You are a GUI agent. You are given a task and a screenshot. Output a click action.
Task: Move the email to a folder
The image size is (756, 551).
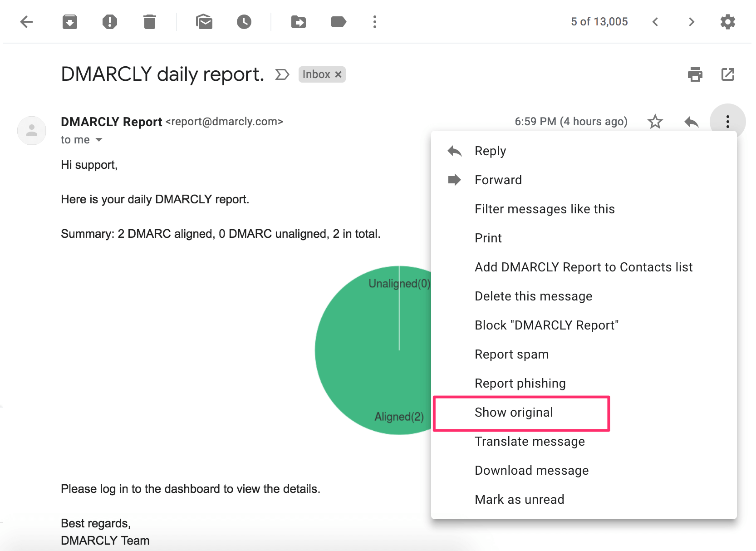(x=298, y=21)
